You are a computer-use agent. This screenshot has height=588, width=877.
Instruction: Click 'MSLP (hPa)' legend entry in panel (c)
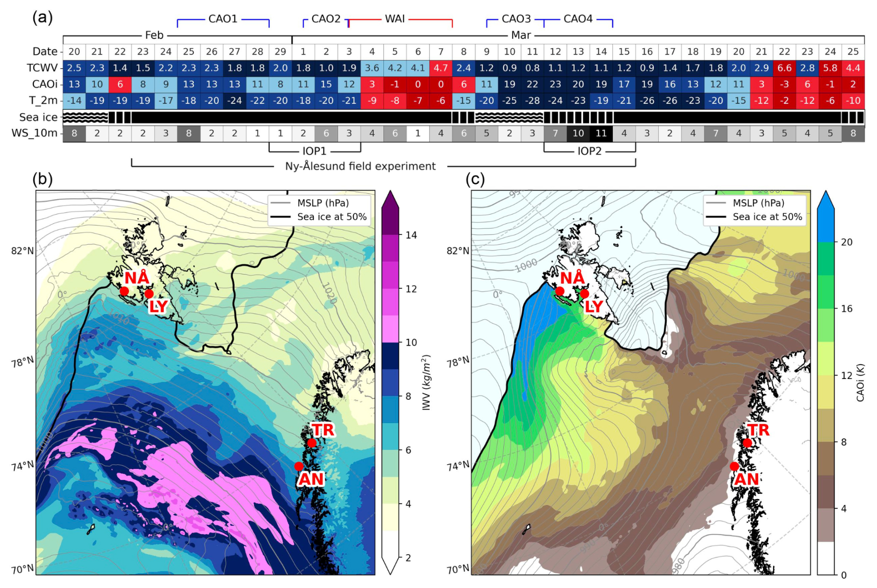click(758, 203)
